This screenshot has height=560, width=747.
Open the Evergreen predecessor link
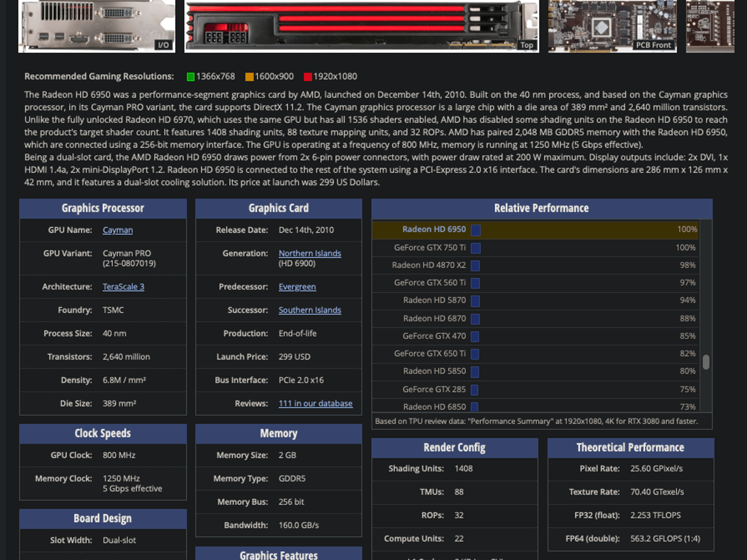297,287
